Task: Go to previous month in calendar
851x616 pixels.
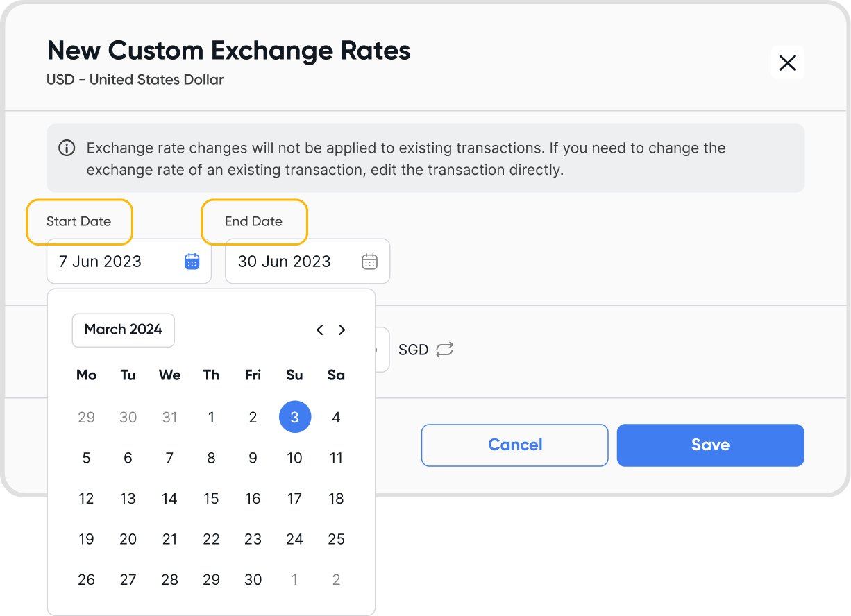Action: click(x=319, y=330)
